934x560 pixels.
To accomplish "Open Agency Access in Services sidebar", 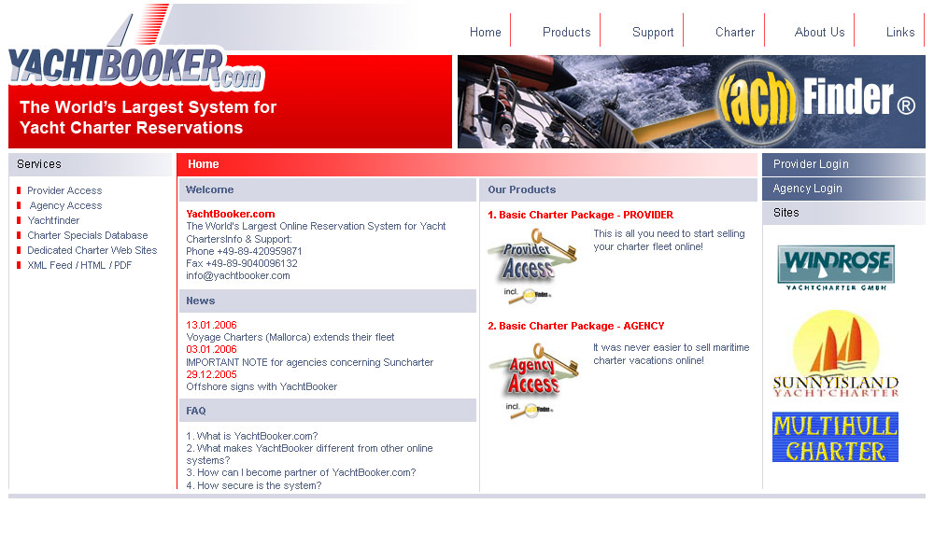I will click(65, 205).
